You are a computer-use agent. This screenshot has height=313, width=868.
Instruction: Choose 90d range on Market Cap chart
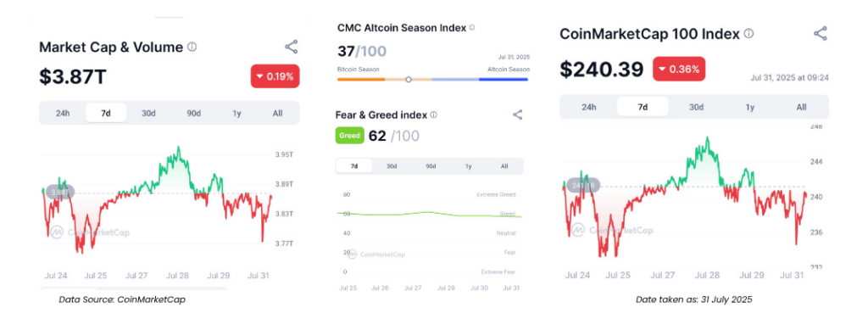point(193,113)
